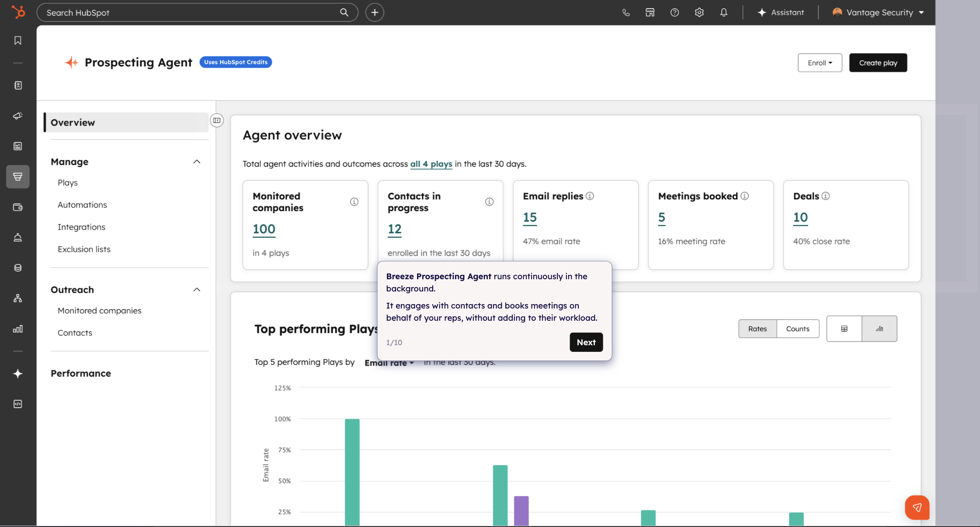Click the 'Uses HubSpot Credits' badge
This screenshot has width=980, height=527.
click(x=236, y=62)
